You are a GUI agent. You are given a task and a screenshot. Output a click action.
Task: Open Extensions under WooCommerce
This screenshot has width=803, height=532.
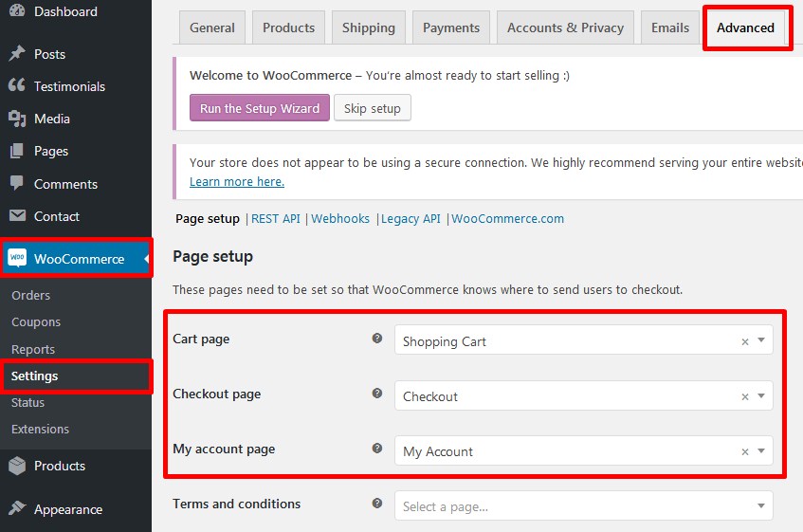coord(40,429)
